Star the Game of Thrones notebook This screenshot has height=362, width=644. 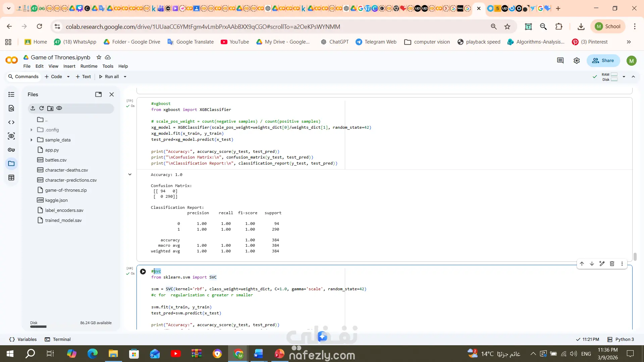[99, 57]
